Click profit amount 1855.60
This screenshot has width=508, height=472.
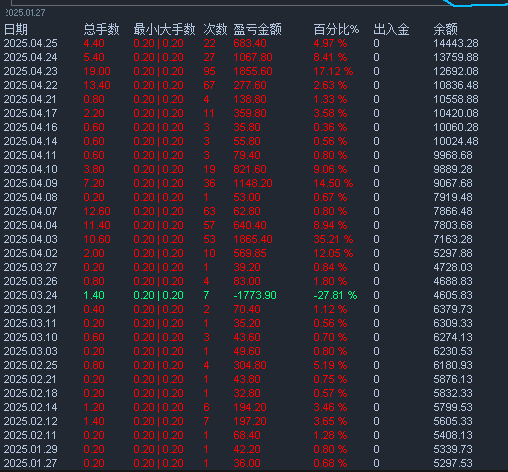[x=253, y=71]
